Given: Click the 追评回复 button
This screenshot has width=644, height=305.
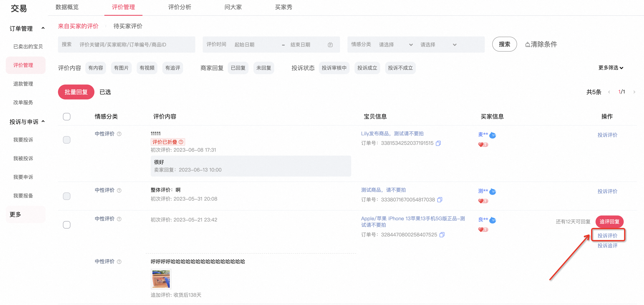Looking at the screenshot, I should (609, 222).
